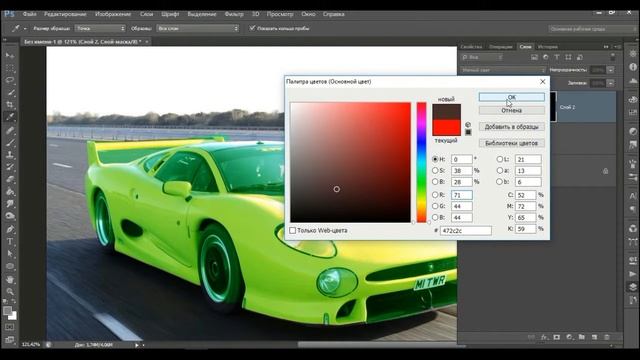Open the Фильтр menu
This screenshot has width=640, height=360.
coord(234,14)
